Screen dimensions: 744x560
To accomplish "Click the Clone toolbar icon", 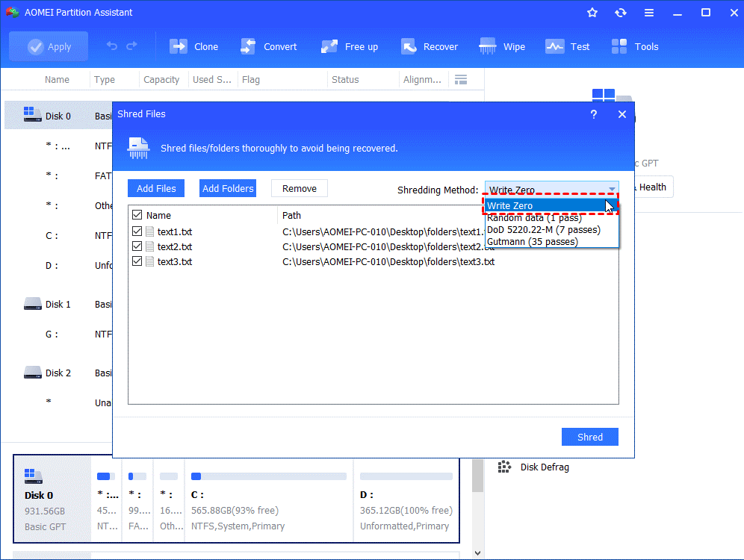I will coord(179,46).
